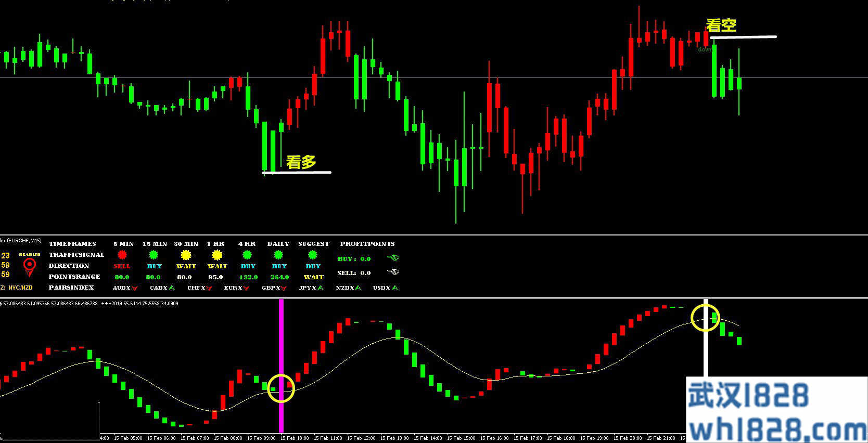Image resolution: width=868 pixels, height=443 pixels.
Task: Click the 15 Feb 21:00 time axis label
Action: (661, 438)
